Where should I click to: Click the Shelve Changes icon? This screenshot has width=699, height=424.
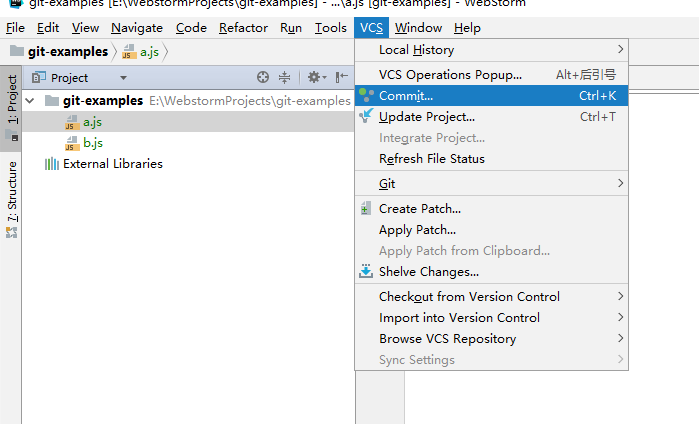366,271
